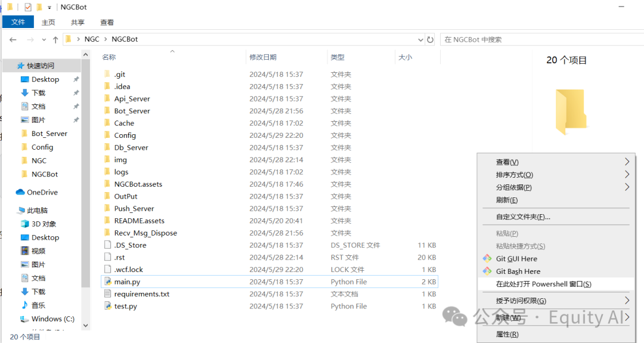Click the Git Bash Here icon in context menu
The image size is (644, 343).
point(487,271)
